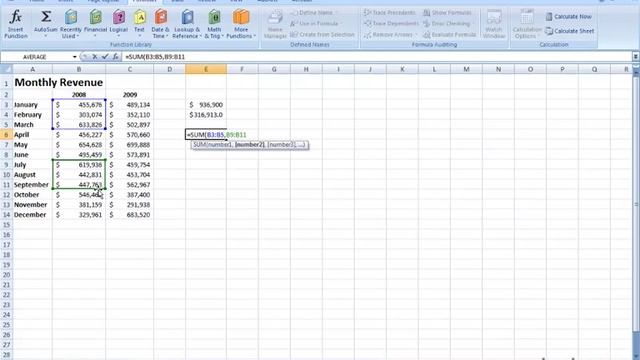Click cell showing $ 936,900
The image size is (640, 360).
tap(206, 105)
